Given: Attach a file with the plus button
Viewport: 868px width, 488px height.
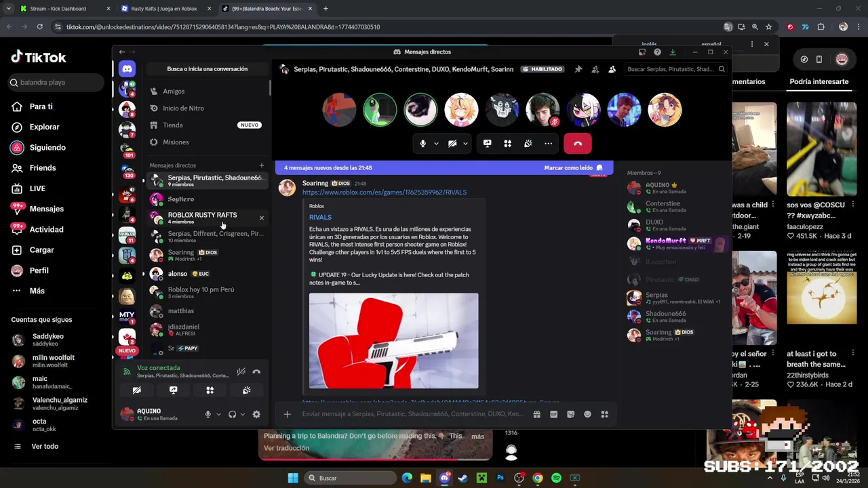Looking at the screenshot, I should (287, 414).
